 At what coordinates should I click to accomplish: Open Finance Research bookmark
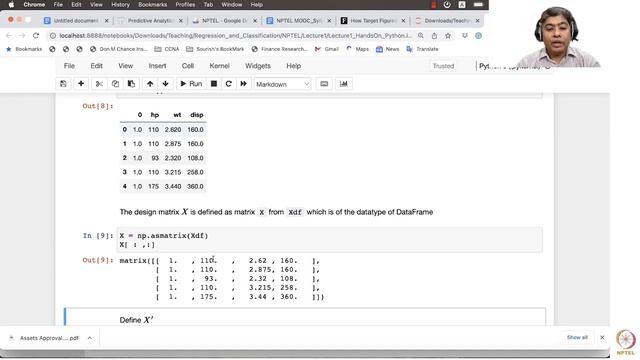[x=280, y=49]
